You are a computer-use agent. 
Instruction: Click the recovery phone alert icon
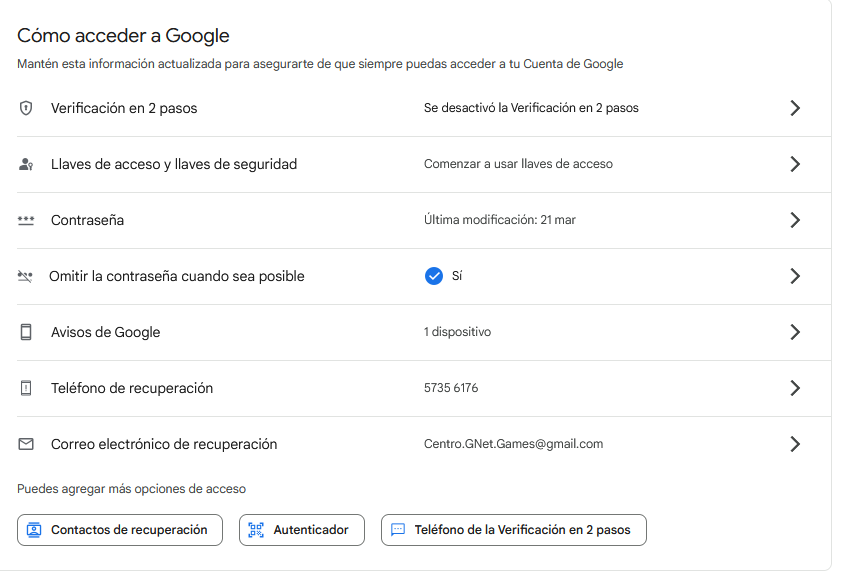[x=26, y=388]
